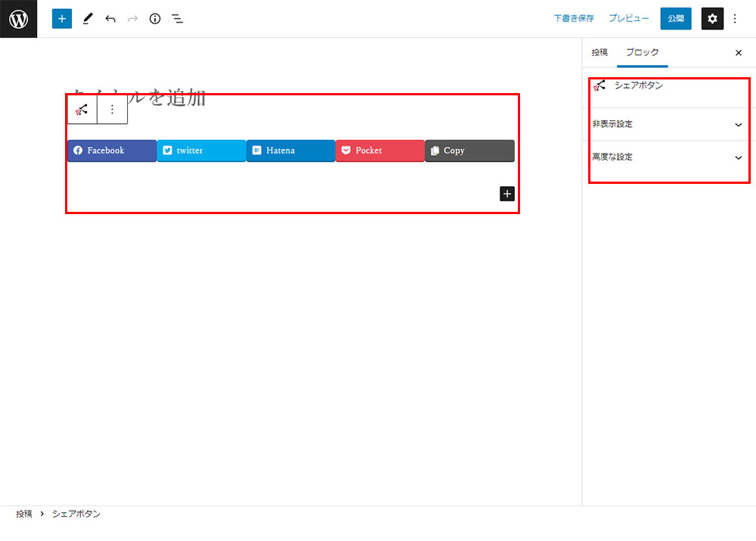Viewport: 756px width, 541px height.
Task: Click the share block type icon in toolbar
Action: pyautogui.click(x=82, y=110)
